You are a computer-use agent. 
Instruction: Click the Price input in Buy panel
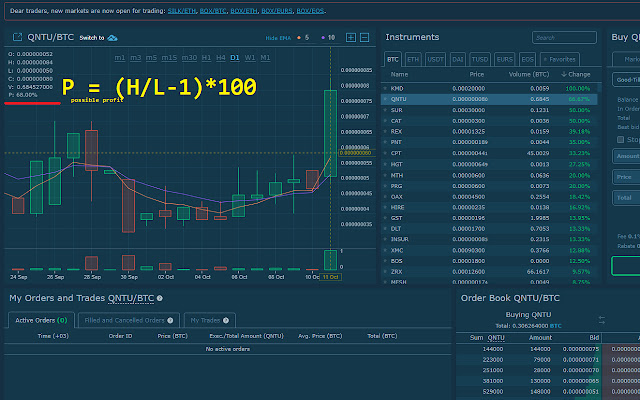(626, 177)
